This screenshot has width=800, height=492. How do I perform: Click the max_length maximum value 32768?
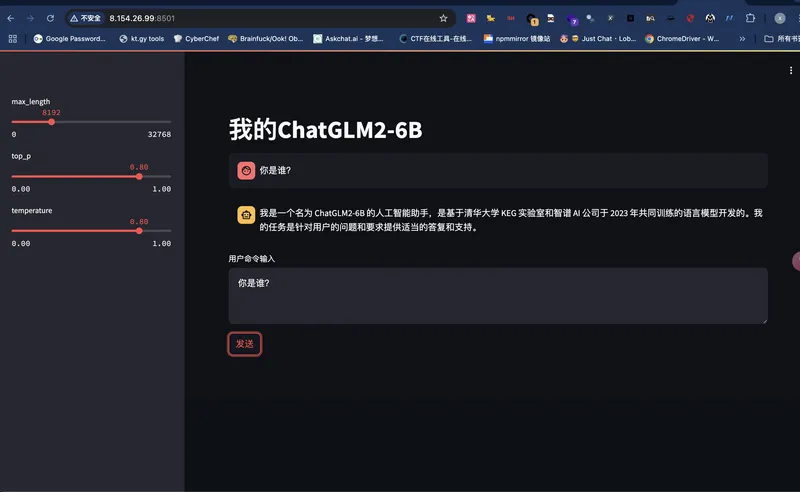tap(159, 134)
